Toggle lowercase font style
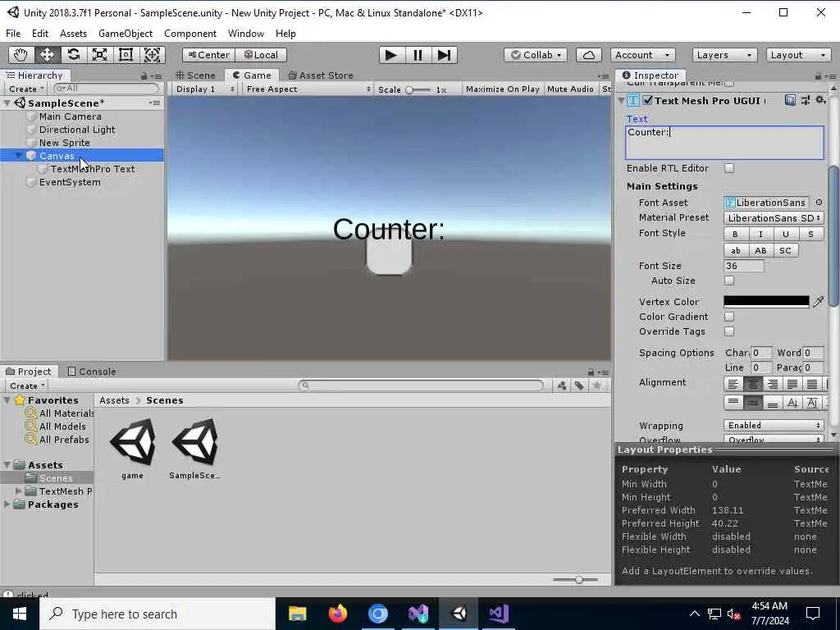The image size is (840, 630). (x=736, y=251)
